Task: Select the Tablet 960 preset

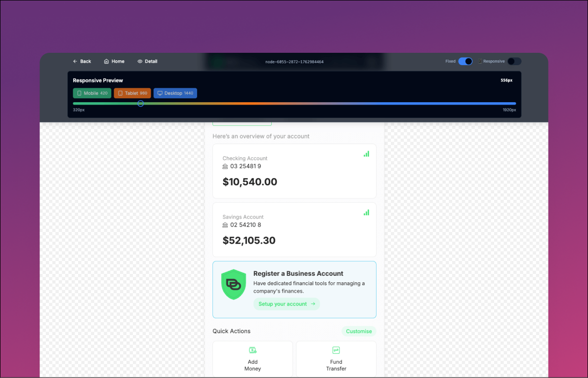Action: (132, 93)
